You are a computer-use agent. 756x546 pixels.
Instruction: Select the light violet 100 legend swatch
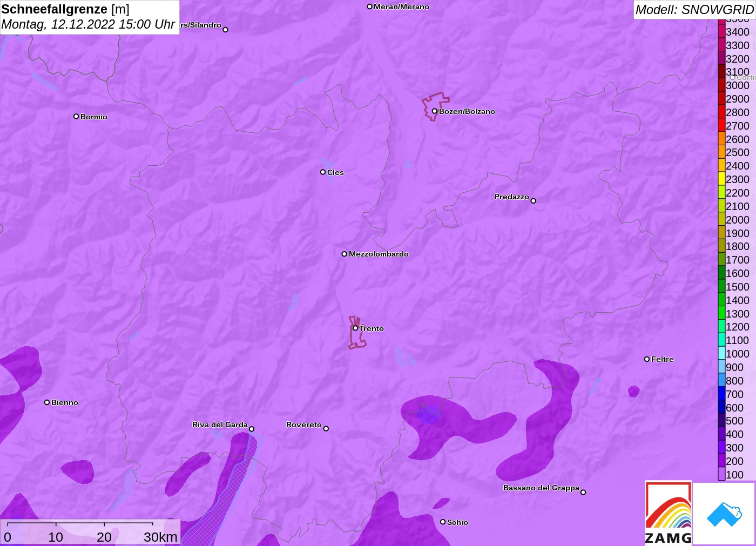(x=721, y=474)
